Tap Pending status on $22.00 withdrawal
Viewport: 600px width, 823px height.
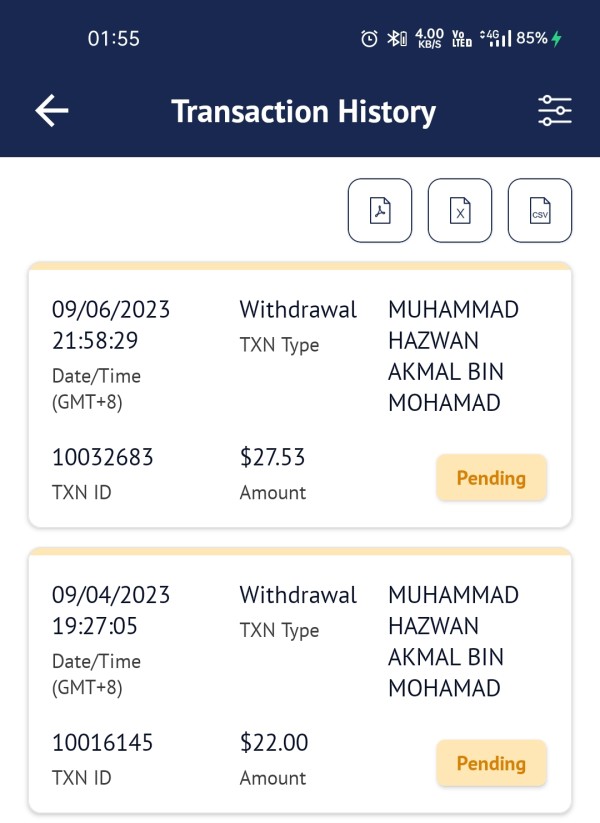491,763
